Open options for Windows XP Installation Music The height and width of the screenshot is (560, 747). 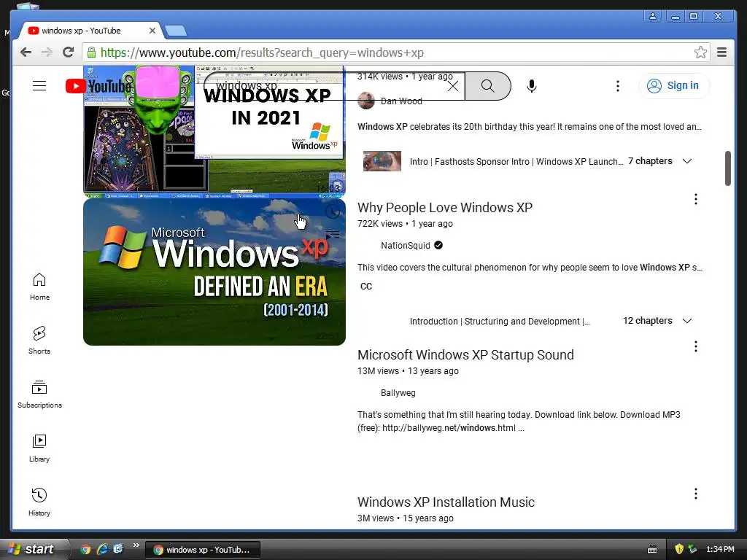pos(695,494)
